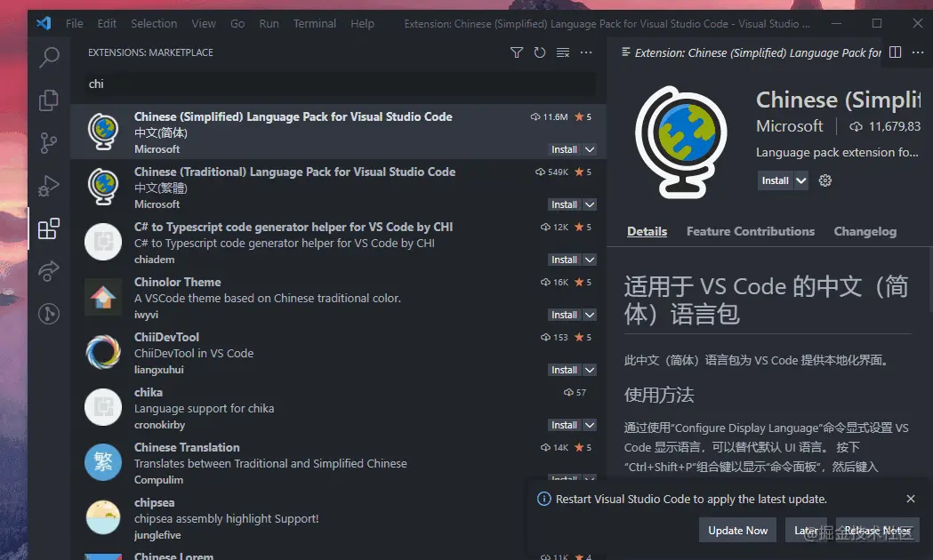This screenshot has height=560, width=933.
Task: Dismiss the restart update notification
Action: pyautogui.click(x=911, y=499)
